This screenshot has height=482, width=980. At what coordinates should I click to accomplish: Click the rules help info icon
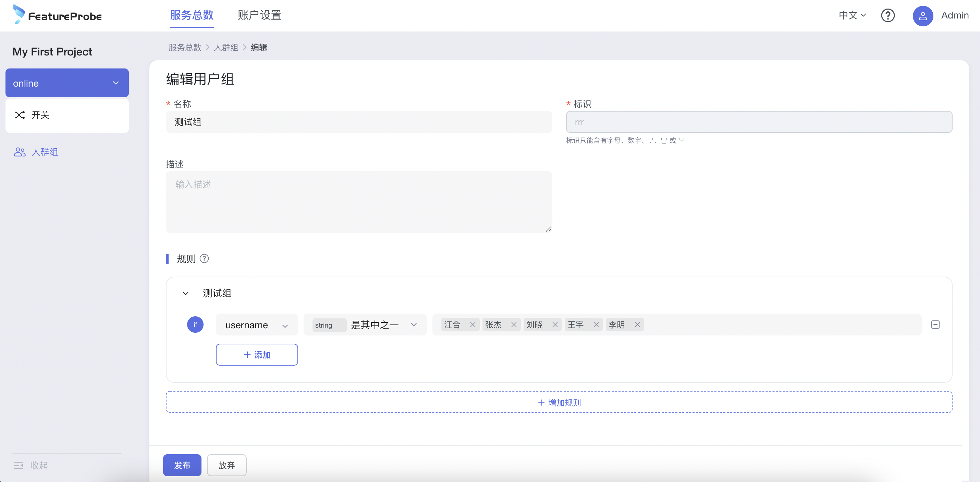click(204, 258)
